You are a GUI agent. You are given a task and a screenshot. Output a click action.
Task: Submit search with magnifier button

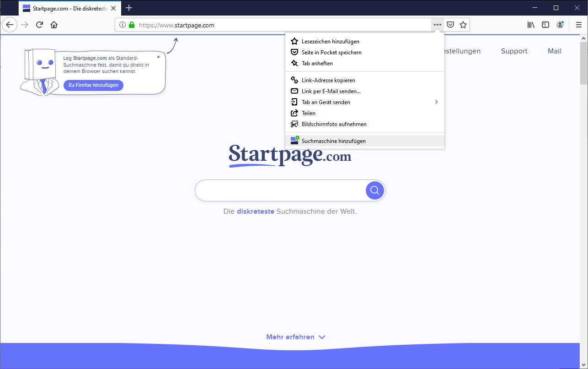coord(375,190)
